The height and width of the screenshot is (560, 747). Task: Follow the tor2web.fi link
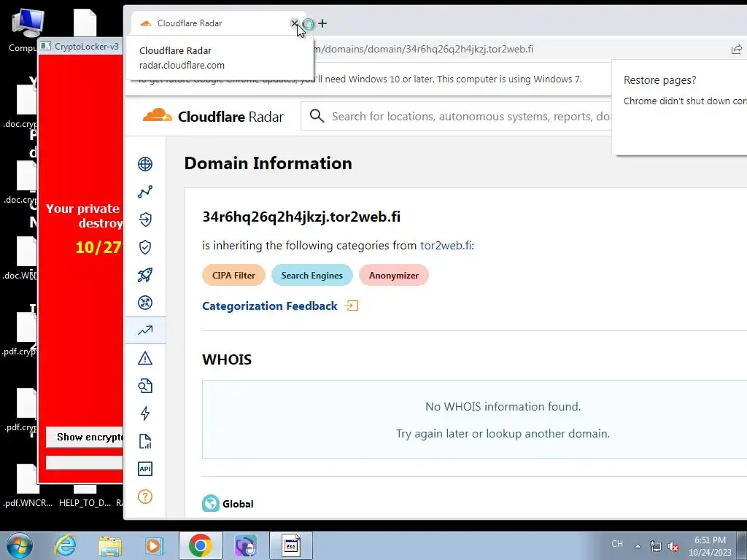(446, 245)
